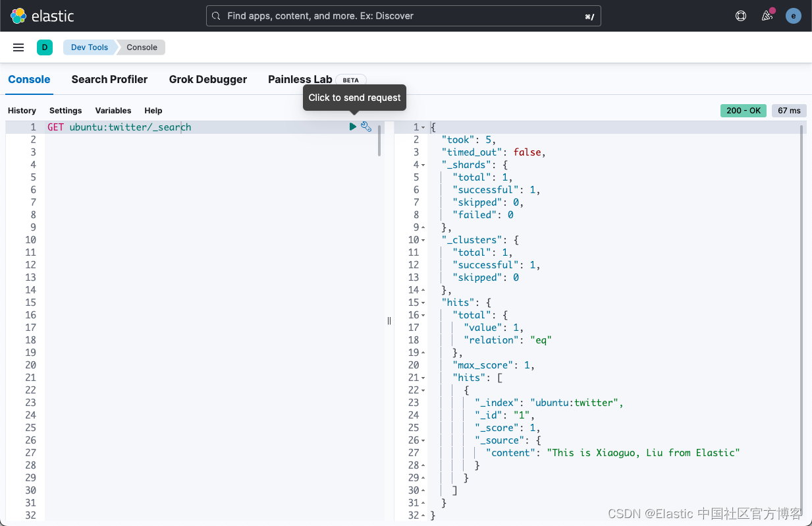Open the console Help
Viewport: 812px width, 526px height.
click(153, 111)
